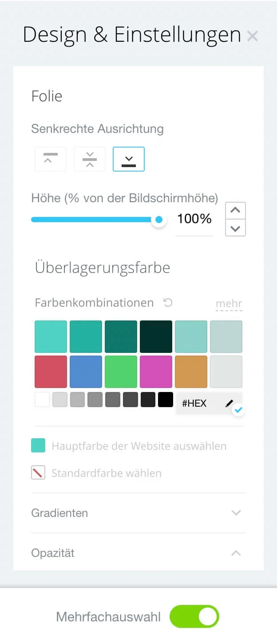Toggle the Mehrfachauswahl switch
The width and height of the screenshot is (277, 644).
click(x=194, y=616)
